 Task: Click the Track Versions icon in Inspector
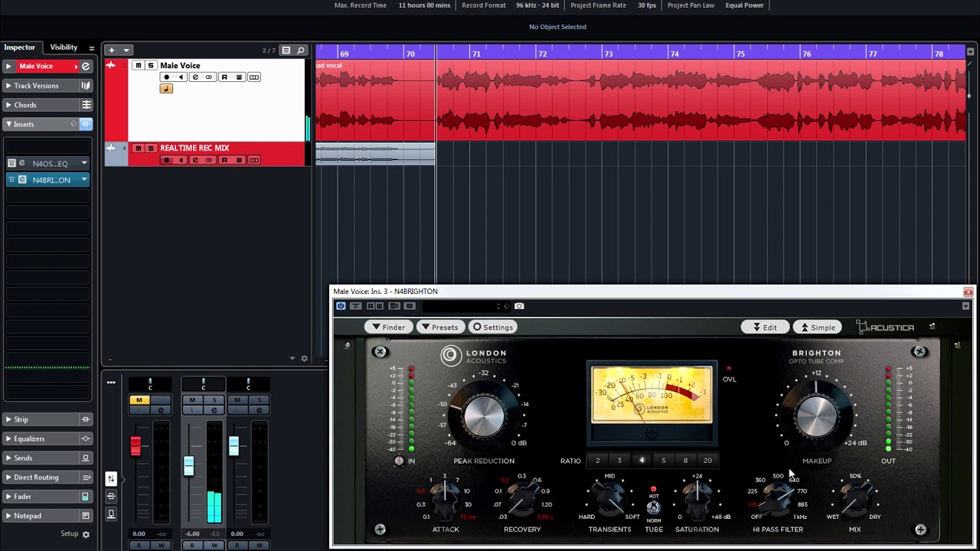86,86
